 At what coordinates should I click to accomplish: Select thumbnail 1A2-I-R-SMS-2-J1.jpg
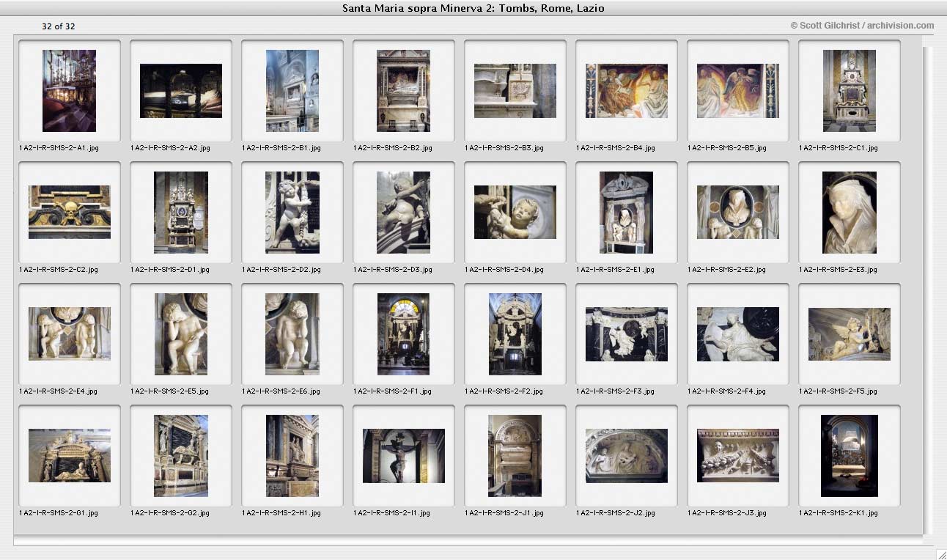click(x=515, y=456)
